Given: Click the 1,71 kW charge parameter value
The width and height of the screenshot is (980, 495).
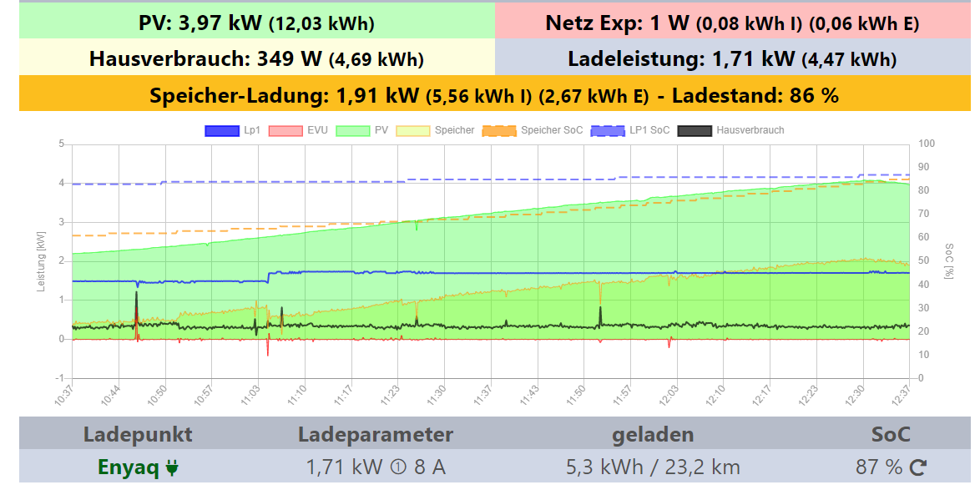Looking at the screenshot, I should click(x=345, y=467).
